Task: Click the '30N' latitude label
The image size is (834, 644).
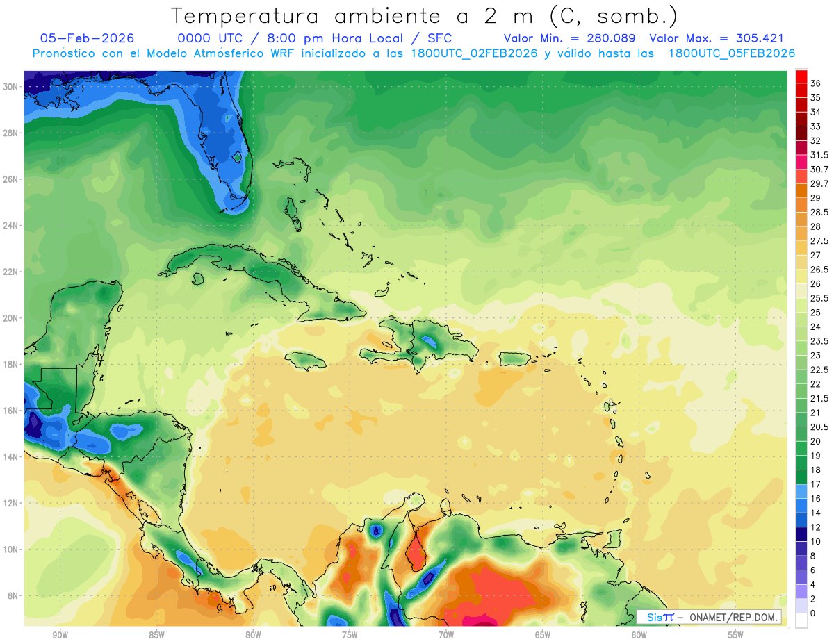Action: (x=11, y=87)
